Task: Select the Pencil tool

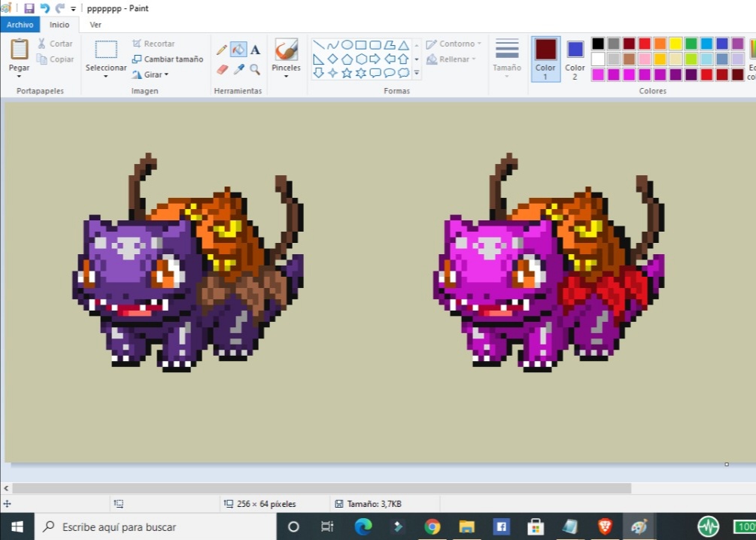Action: coord(222,50)
